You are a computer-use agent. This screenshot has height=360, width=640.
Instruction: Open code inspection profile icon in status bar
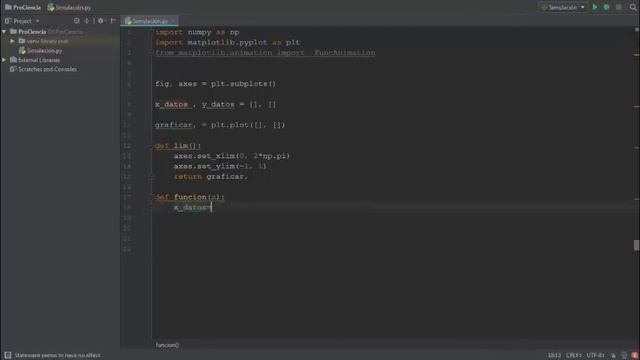tap(624, 356)
